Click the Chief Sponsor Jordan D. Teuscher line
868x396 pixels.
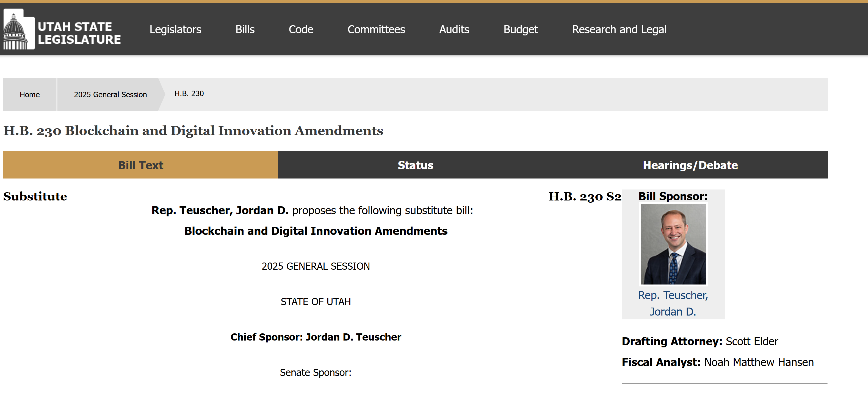point(316,337)
